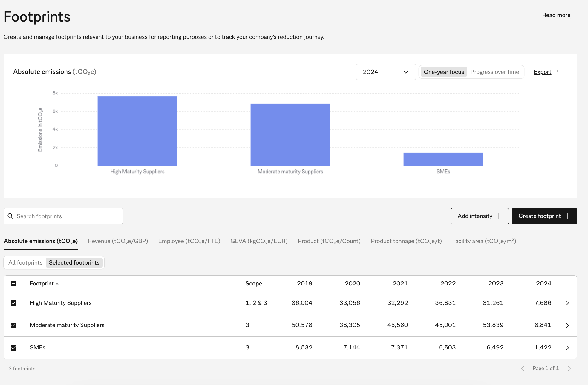Open the Moderate maturity Suppliers row chevron

[567, 325]
